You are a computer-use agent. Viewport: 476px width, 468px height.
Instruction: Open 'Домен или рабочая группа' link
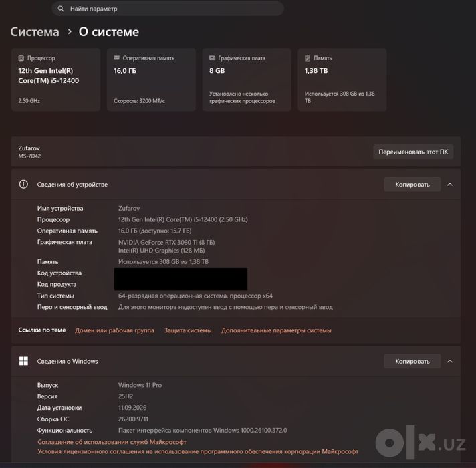[x=114, y=330]
